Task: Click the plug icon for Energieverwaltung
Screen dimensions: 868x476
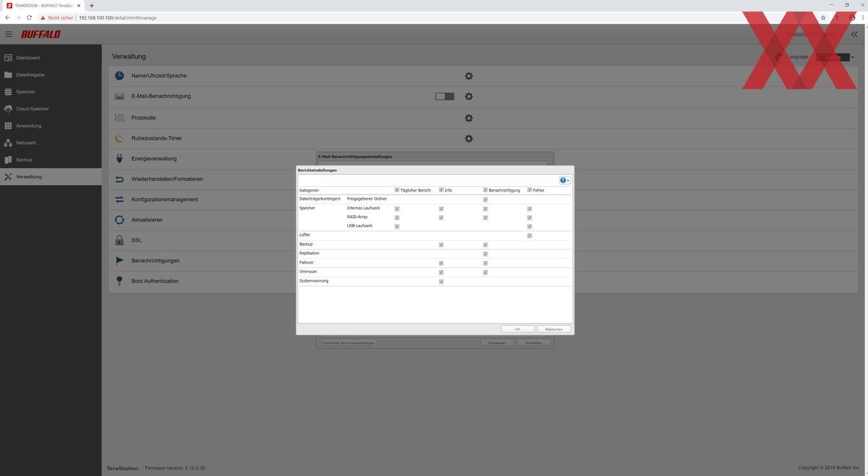Action: click(x=119, y=159)
